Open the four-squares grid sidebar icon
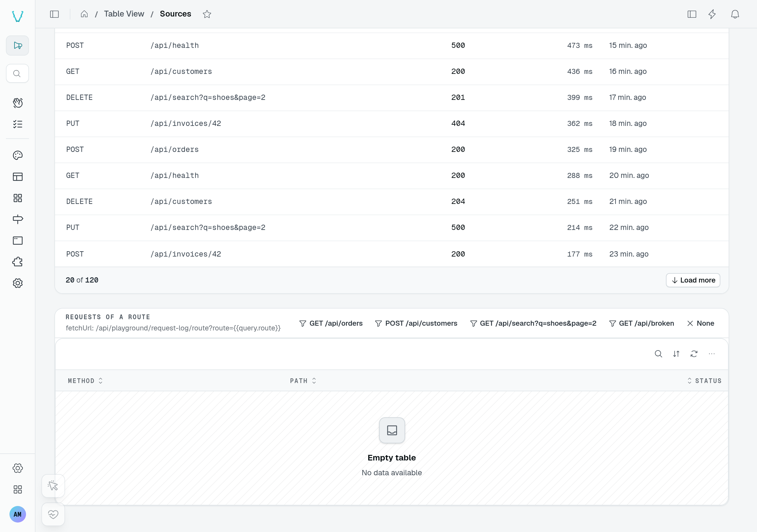Image resolution: width=757 pixels, height=532 pixels. [17, 198]
